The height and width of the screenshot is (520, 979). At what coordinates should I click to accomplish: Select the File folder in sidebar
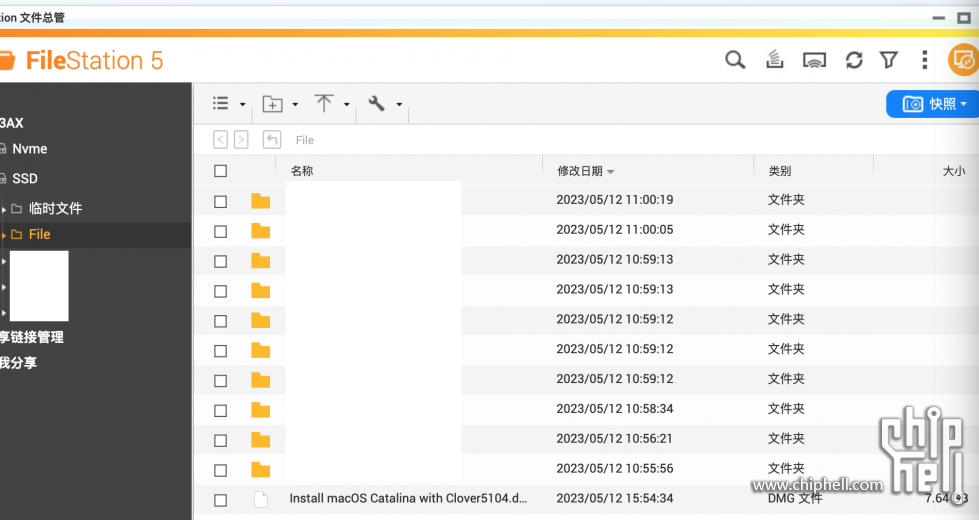click(39, 234)
